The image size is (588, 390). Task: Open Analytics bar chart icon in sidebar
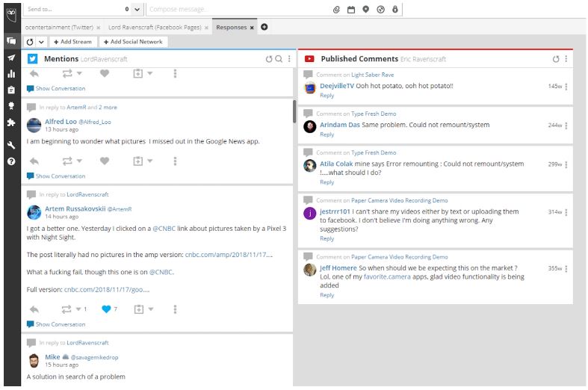click(x=12, y=73)
